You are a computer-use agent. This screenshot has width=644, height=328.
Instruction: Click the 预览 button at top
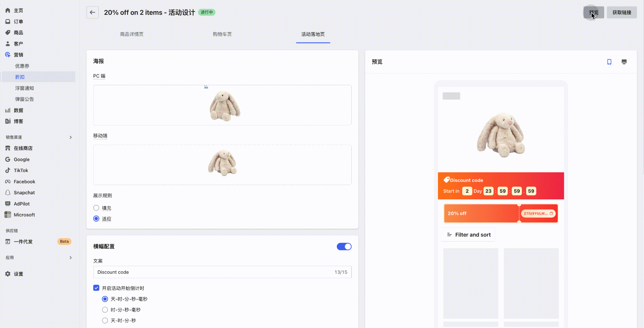[x=594, y=12]
